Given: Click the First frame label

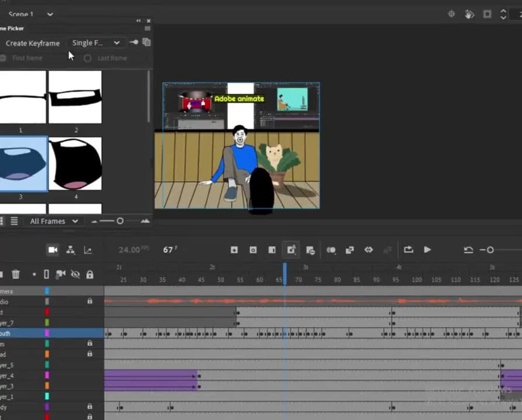Looking at the screenshot, I should point(27,58).
